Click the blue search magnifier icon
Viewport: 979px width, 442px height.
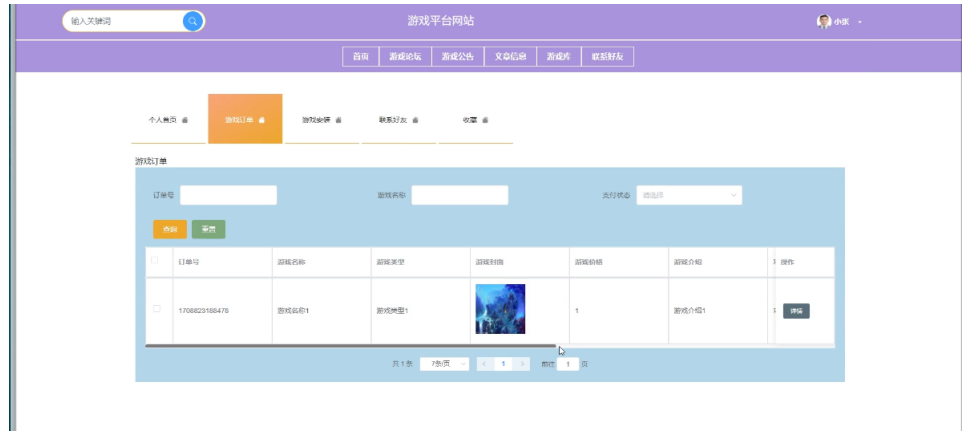click(x=193, y=21)
